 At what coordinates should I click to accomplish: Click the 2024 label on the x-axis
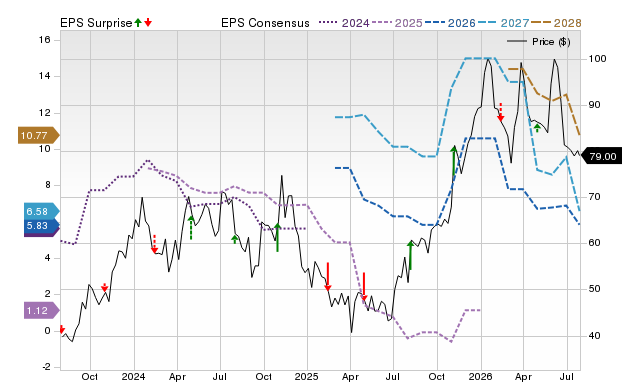point(134,376)
